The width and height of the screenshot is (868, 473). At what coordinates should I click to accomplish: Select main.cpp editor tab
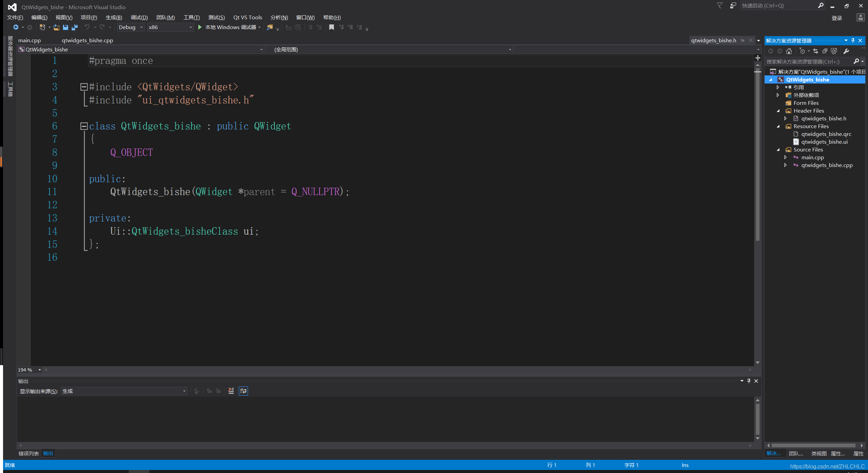pos(29,40)
